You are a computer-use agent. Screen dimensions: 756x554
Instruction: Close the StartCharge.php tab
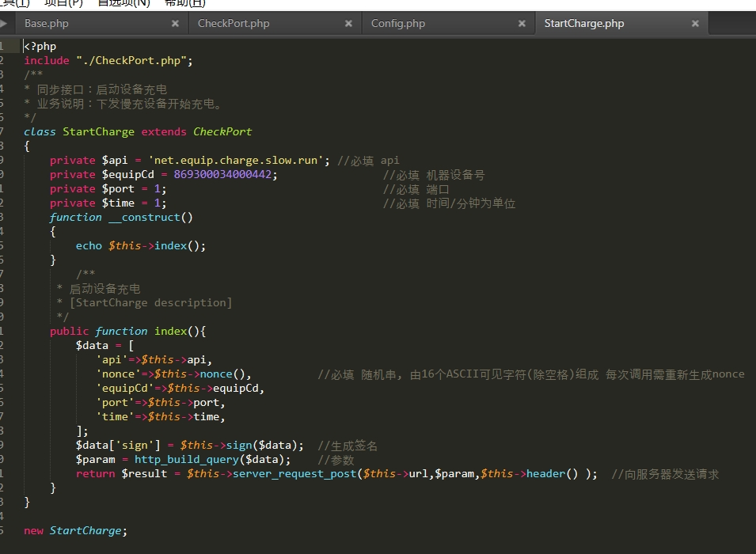pyautogui.click(x=695, y=24)
